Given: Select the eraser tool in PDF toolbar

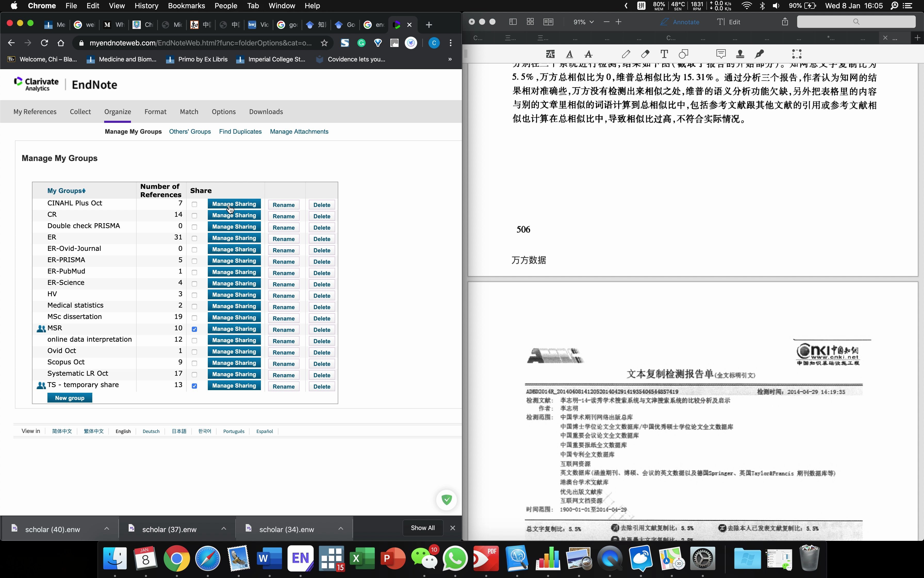Looking at the screenshot, I should click(x=645, y=54).
